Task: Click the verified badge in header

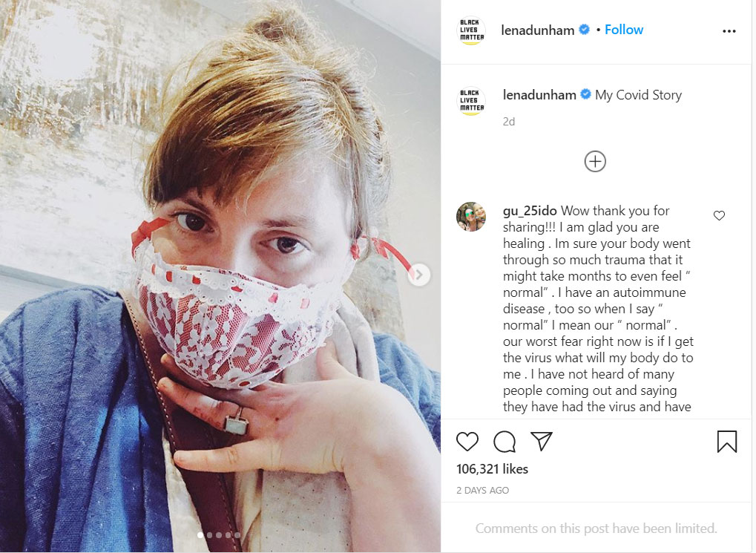Action: 585,30
